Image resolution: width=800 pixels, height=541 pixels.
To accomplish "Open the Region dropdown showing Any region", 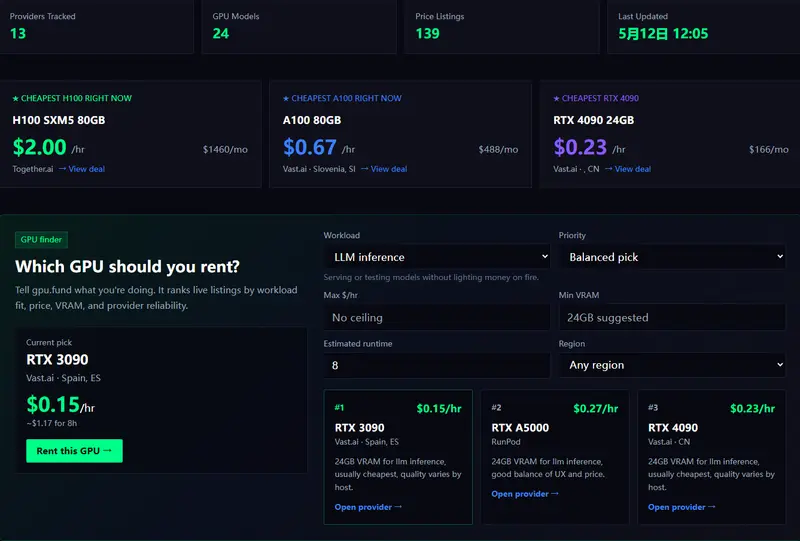I will pos(672,365).
